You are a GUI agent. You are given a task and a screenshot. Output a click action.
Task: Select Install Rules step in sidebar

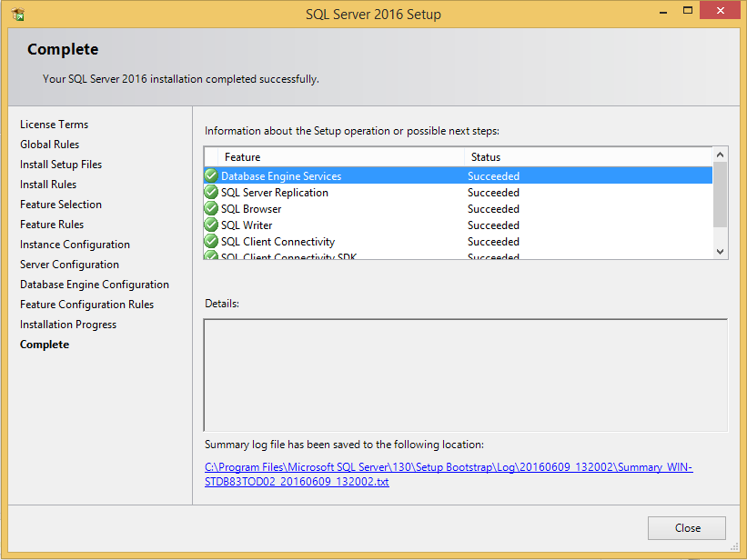pos(48,185)
